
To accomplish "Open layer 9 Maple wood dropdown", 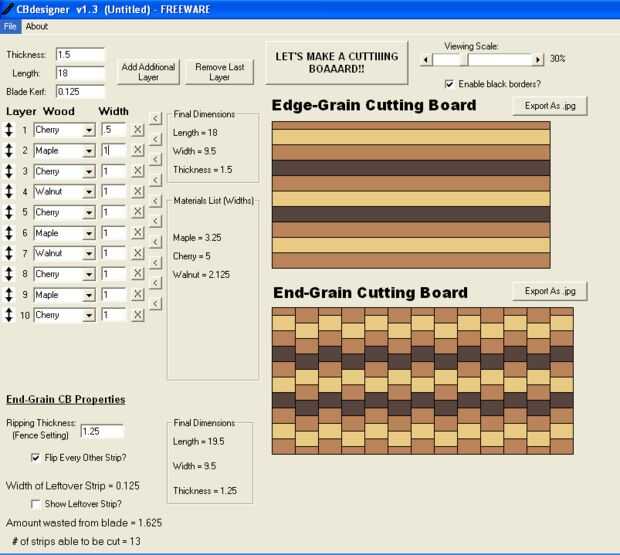I will click(89, 294).
